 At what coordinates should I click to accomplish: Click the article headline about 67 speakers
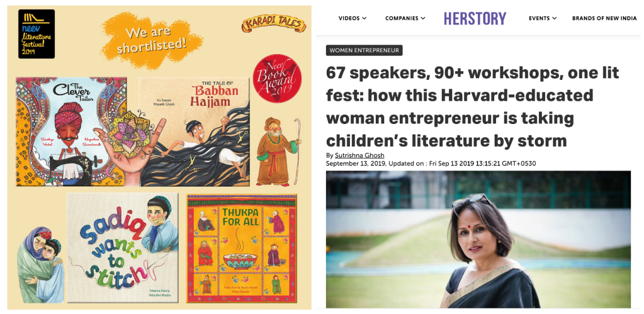pos(472,107)
